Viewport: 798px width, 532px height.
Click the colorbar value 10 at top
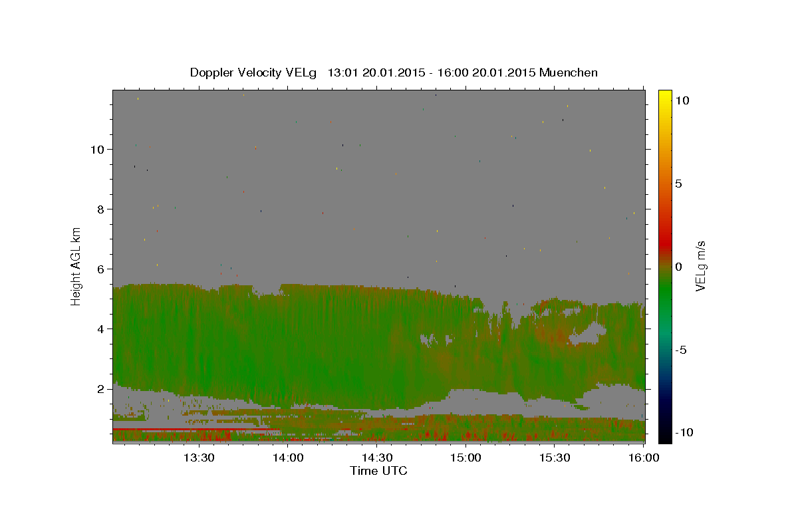click(x=682, y=100)
